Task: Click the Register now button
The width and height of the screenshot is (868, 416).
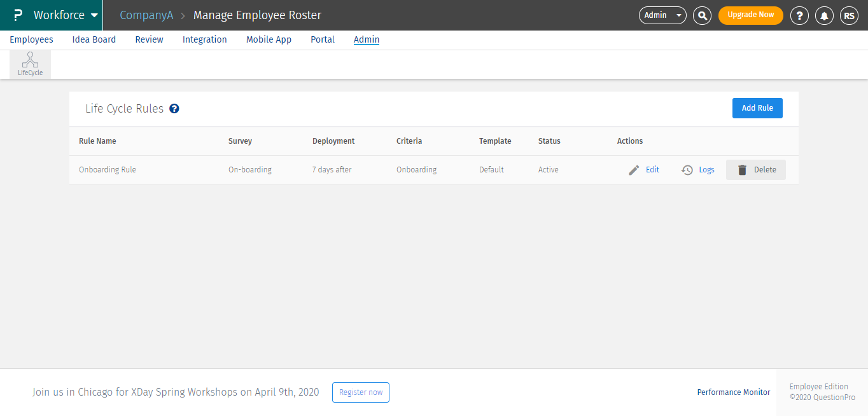Action: 360,392
